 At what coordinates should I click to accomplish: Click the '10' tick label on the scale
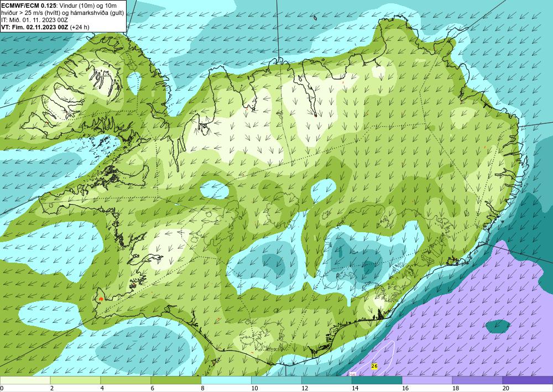pyautogui.click(x=254, y=388)
